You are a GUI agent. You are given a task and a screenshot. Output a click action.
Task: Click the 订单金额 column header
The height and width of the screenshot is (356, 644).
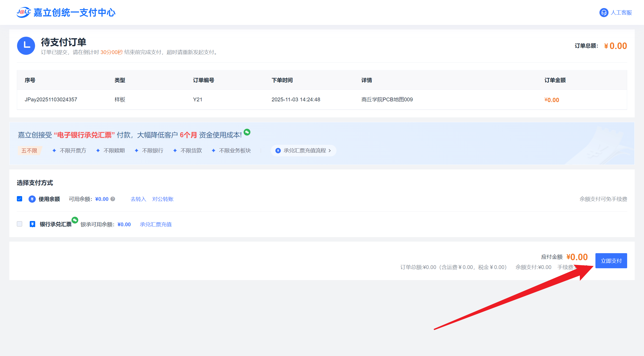coord(555,80)
